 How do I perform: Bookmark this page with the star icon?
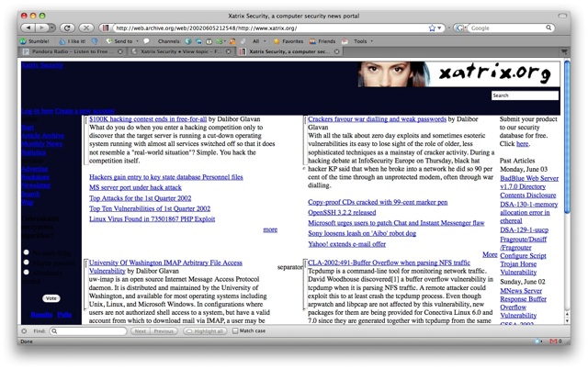[x=432, y=28]
